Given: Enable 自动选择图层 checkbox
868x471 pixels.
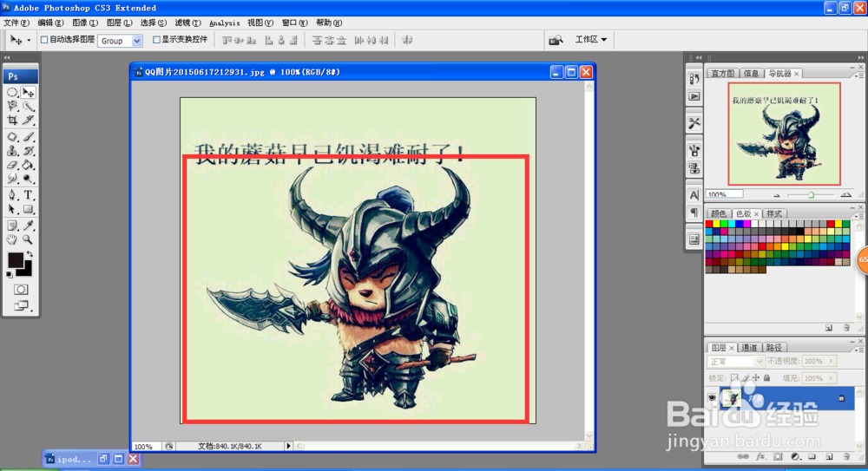Looking at the screenshot, I should coord(44,40).
